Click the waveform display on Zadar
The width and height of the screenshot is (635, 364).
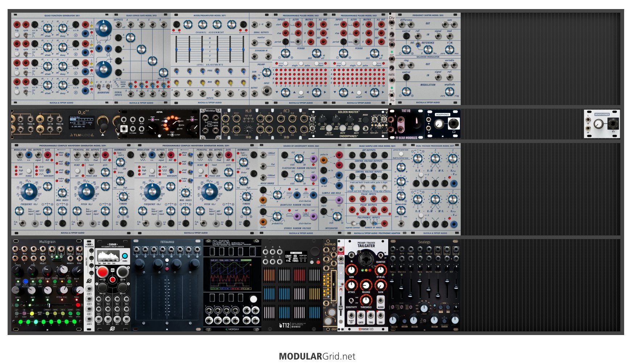click(108, 256)
